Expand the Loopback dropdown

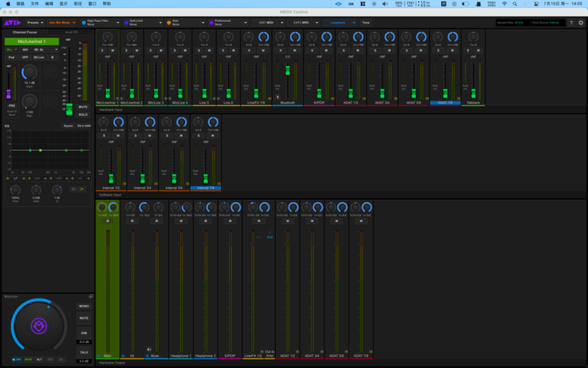[x=343, y=23]
